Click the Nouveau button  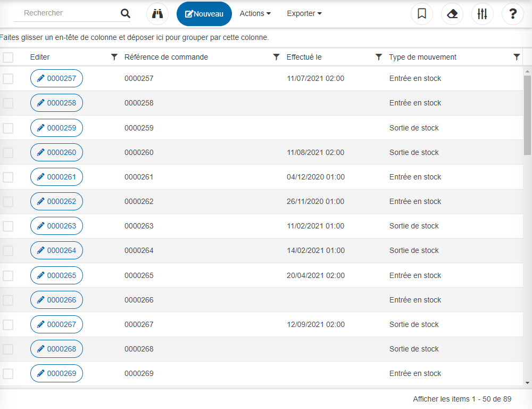204,14
